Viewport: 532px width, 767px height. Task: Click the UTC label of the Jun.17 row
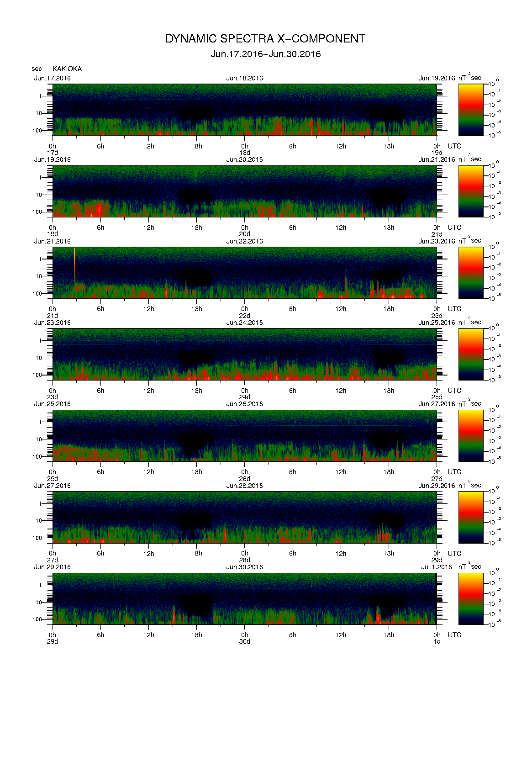454,146
